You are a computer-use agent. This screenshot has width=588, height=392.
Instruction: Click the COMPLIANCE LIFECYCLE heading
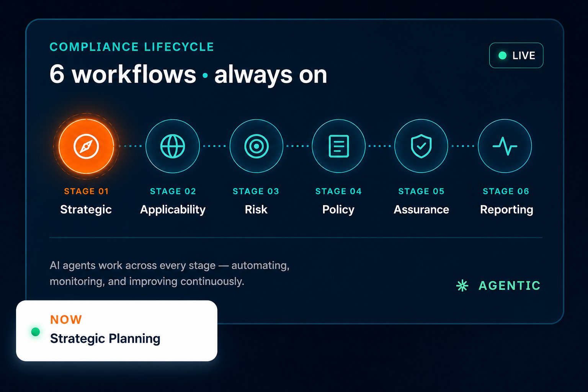pos(132,47)
